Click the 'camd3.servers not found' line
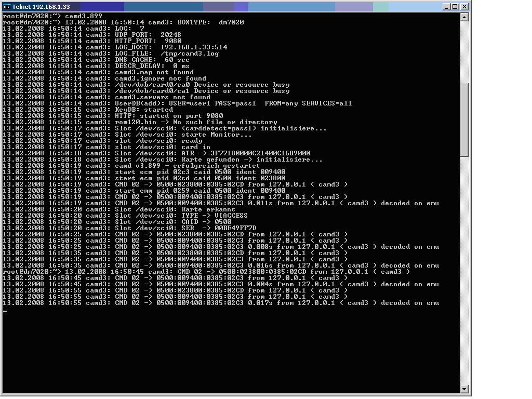The height and width of the screenshot is (399, 532). [162, 97]
